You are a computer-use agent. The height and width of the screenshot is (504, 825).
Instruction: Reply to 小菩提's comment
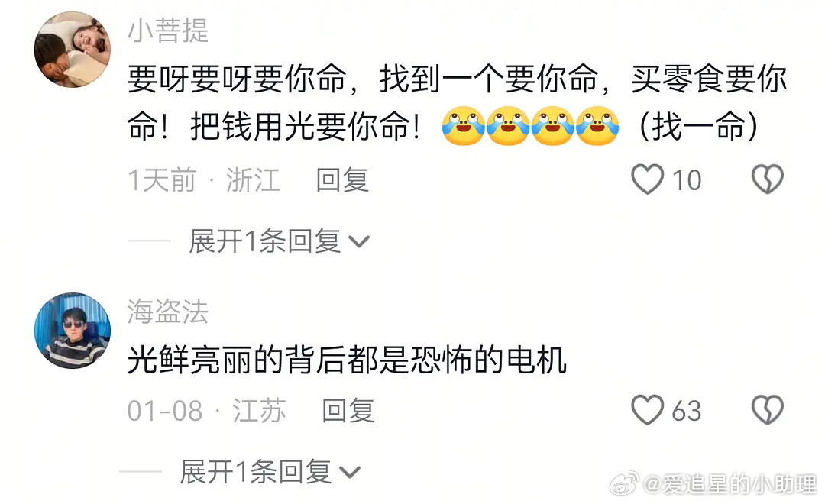[x=342, y=180]
